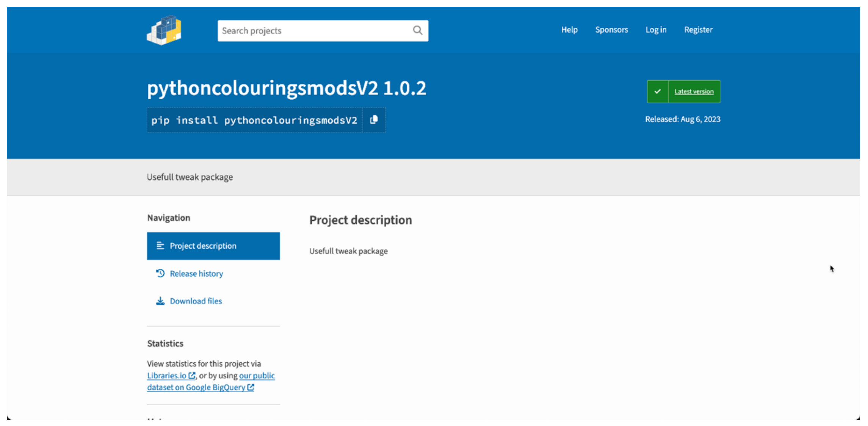Switch to the Download files tab
This screenshot has height=426, width=868.
(213, 301)
